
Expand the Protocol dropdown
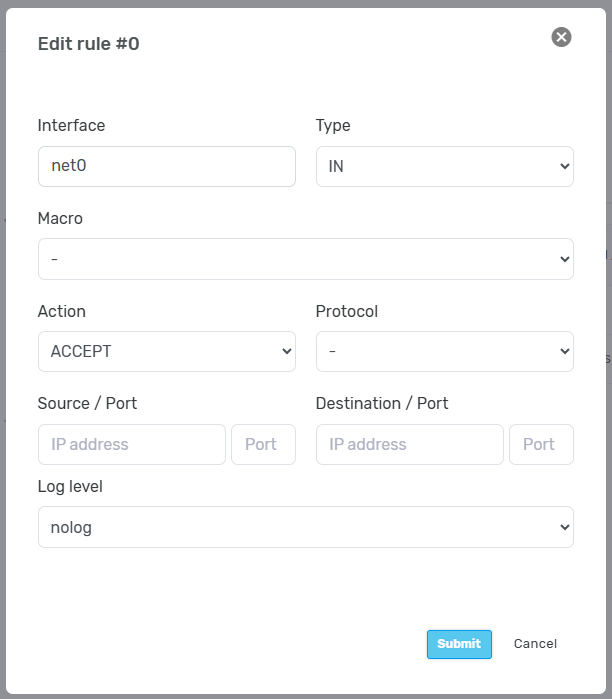click(x=444, y=352)
